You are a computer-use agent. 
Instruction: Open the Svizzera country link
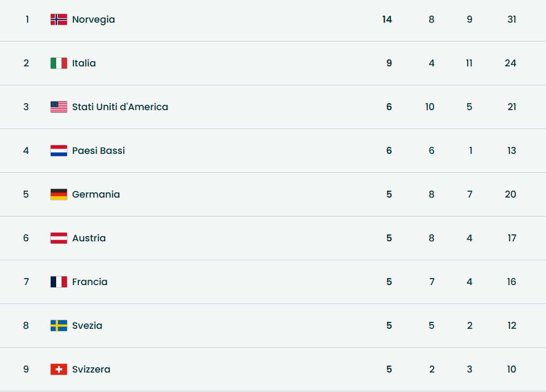coord(91,369)
